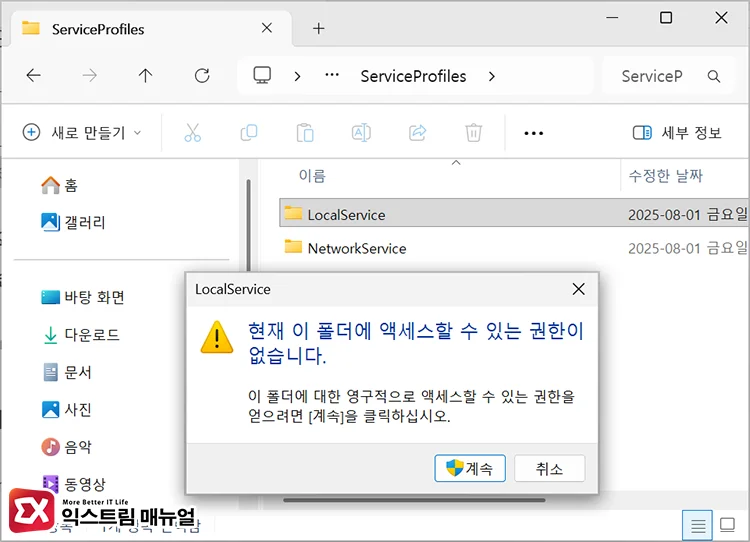Image resolution: width=750 pixels, height=542 pixels.
Task: Click the LocalService date 2025-08-01 cell
Action: (x=687, y=214)
